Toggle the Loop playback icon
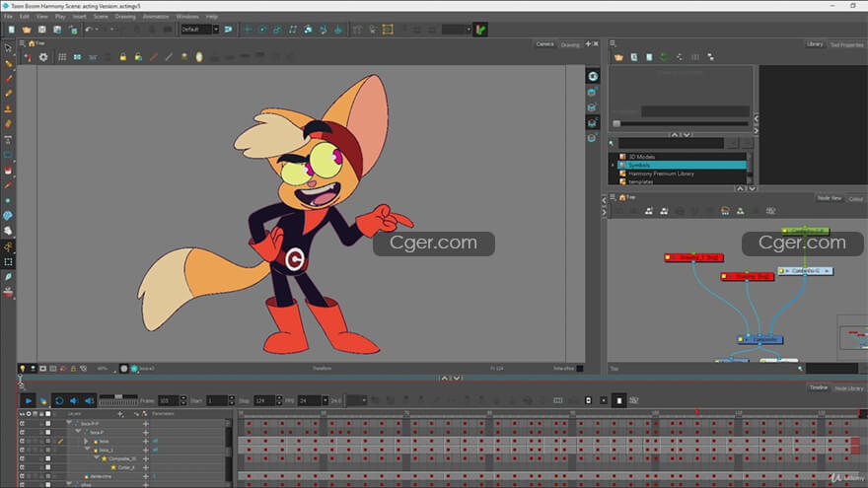The height and width of the screenshot is (488, 868). 58,400
